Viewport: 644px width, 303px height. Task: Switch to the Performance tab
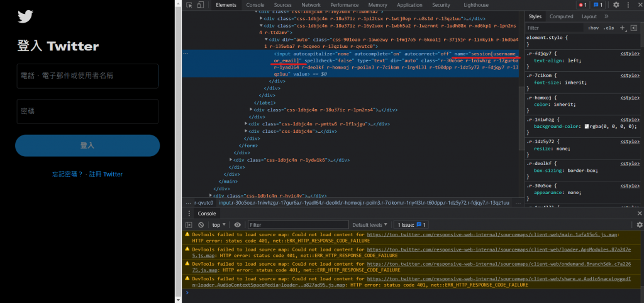pyautogui.click(x=344, y=5)
